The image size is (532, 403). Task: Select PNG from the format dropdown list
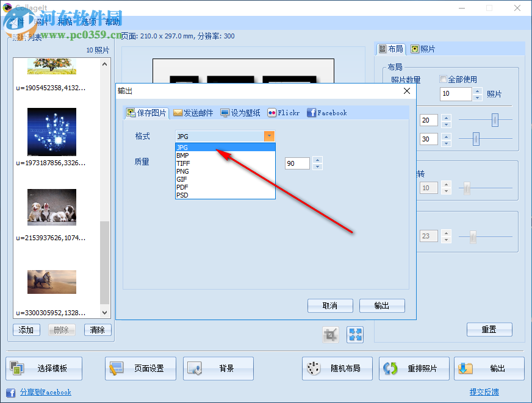(182, 171)
